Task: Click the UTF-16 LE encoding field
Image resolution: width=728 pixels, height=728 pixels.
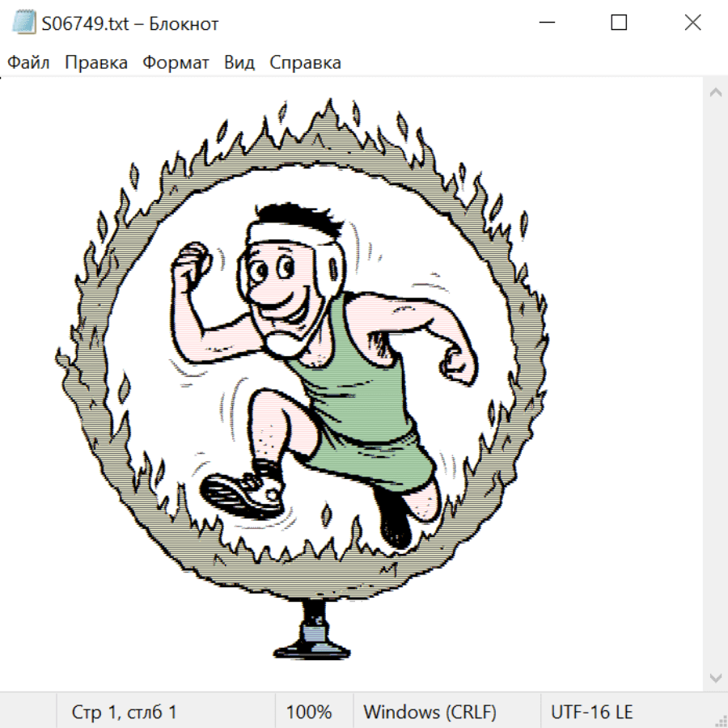Action: click(592, 713)
